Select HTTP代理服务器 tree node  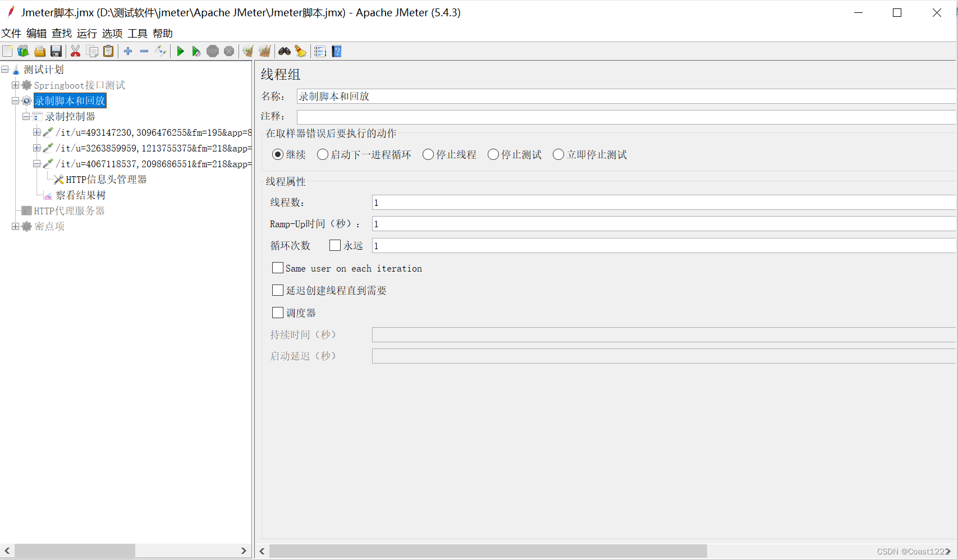pos(69,211)
